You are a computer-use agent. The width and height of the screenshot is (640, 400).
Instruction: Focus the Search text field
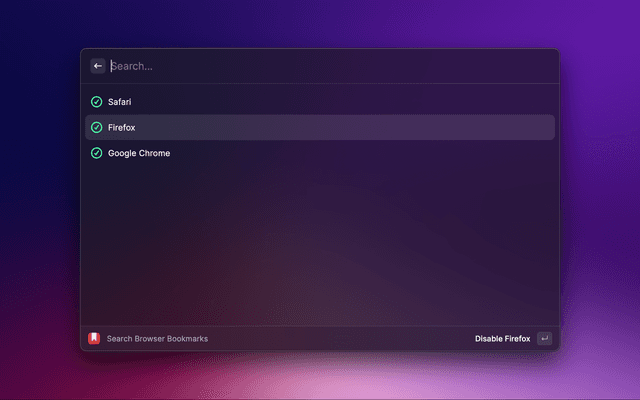tap(250, 66)
